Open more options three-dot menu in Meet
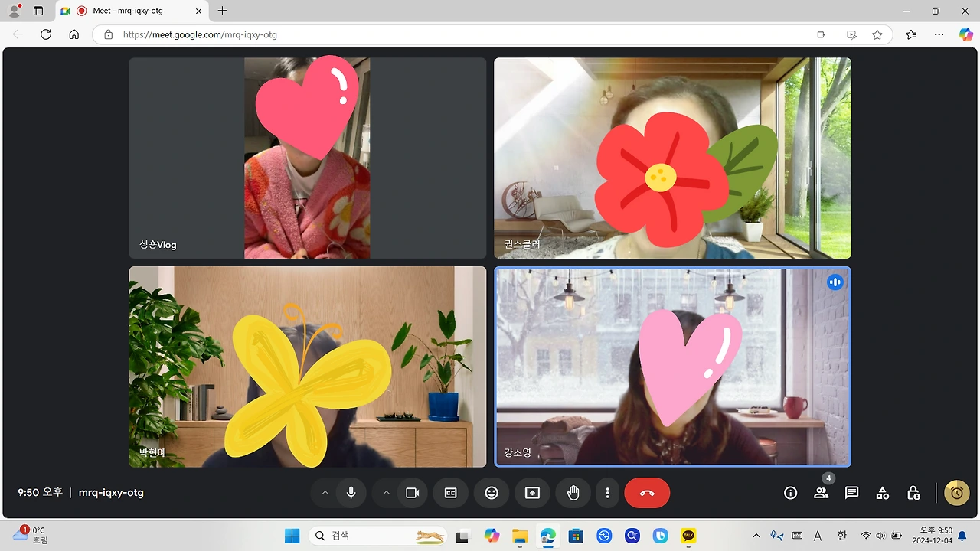 pos(607,493)
